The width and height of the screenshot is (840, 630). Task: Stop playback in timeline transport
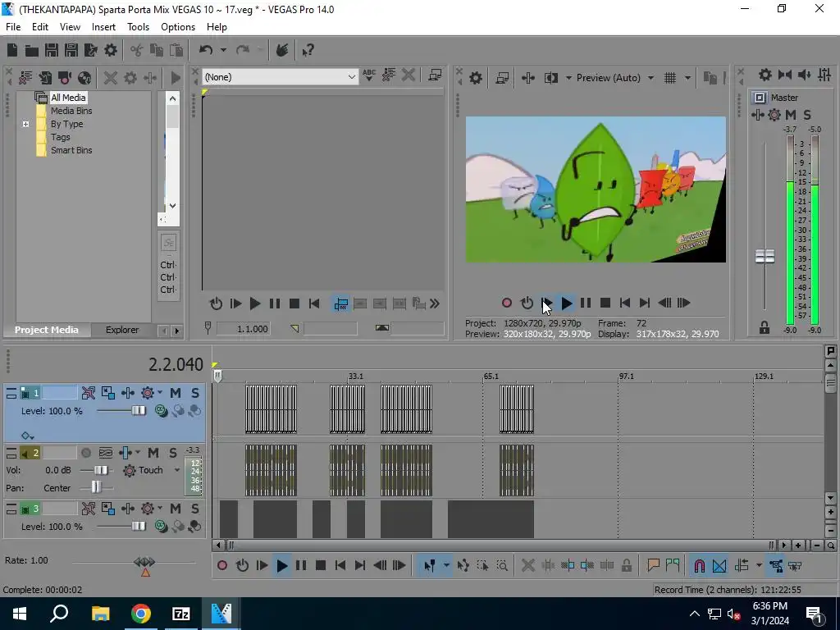[x=321, y=565]
